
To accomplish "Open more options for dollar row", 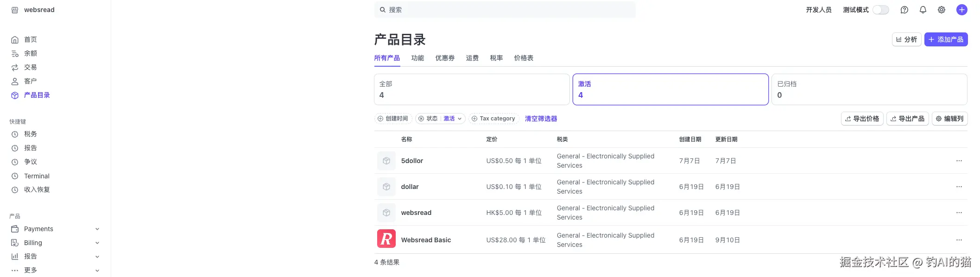I will pos(959,187).
